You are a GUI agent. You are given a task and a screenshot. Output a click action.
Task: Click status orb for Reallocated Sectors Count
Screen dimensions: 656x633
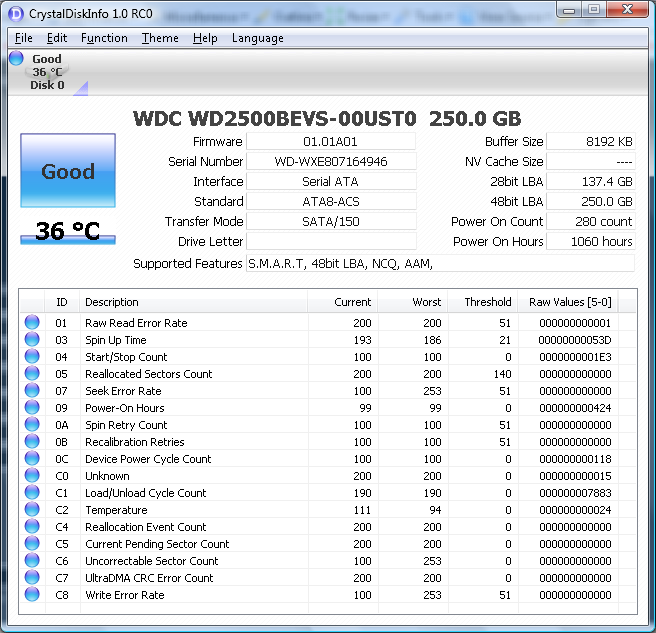tap(32, 373)
